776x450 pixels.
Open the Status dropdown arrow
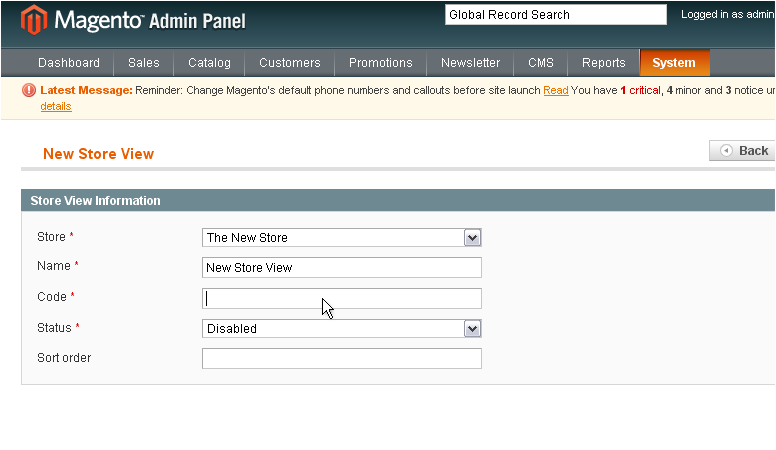point(472,329)
